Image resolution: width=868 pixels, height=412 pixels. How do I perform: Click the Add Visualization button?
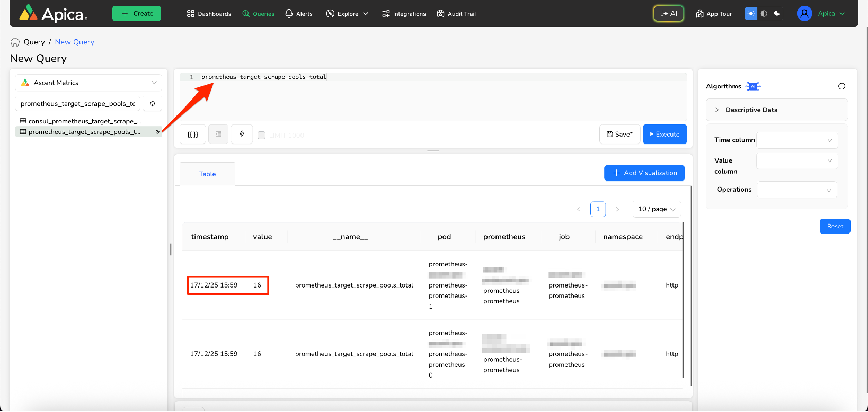coord(644,173)
